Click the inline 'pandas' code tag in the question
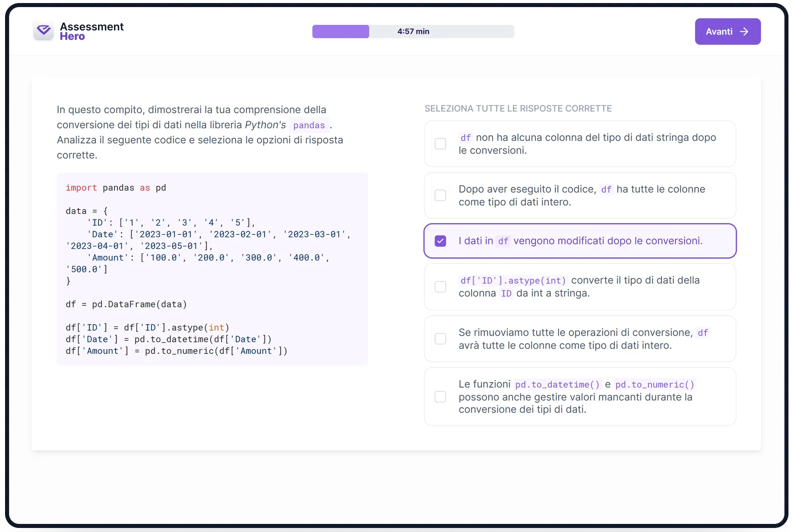The width and height of the screenshot is (792, 532). 309,125
